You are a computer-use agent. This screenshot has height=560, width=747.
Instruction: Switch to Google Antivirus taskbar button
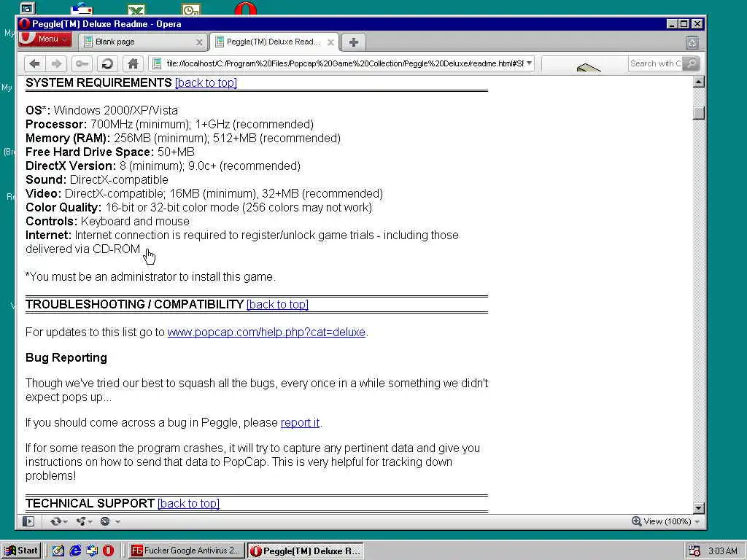[x=186, y=551]
